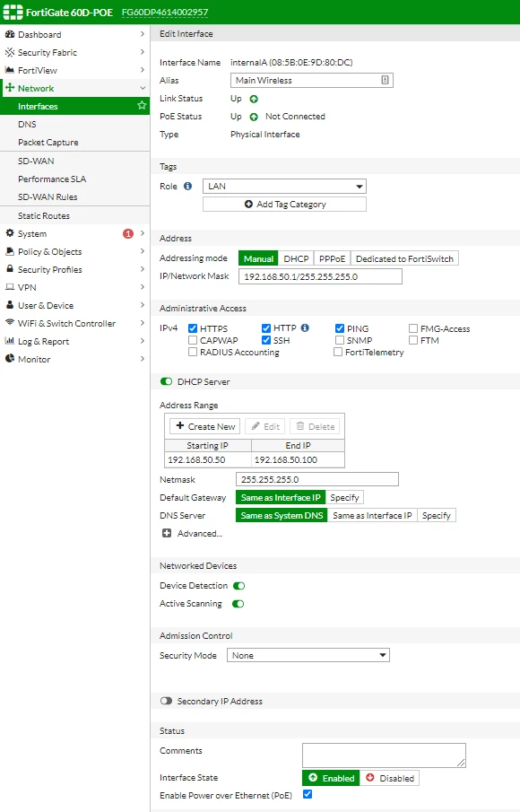Image resolution: width=520 pixels, height=812 pixels.
Task: Select PPPoE addressing mode
Action: [333, 258]
